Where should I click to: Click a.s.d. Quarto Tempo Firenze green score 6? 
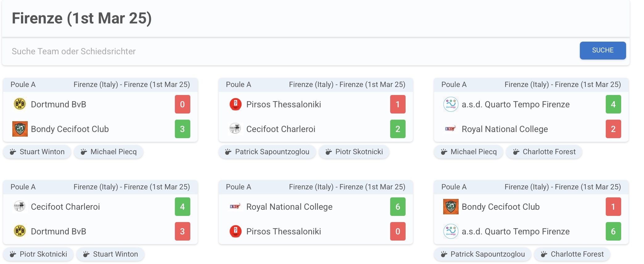(613, 231)
